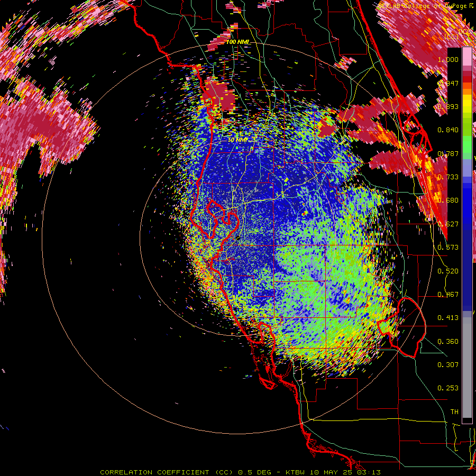Click the 0.5 DEG elevation text

tap(255, 472)
